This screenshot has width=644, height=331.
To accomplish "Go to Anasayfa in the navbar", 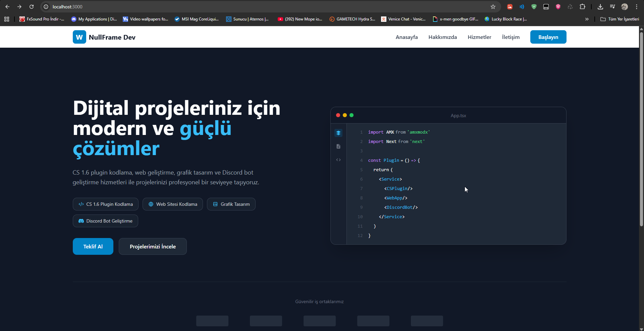I will click(407, 37).
